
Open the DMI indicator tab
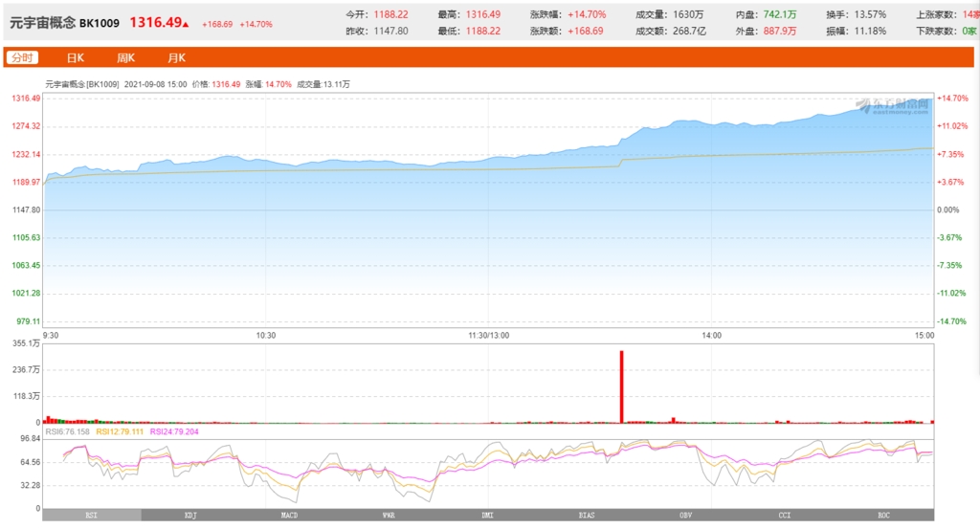[x=487, y=516]
